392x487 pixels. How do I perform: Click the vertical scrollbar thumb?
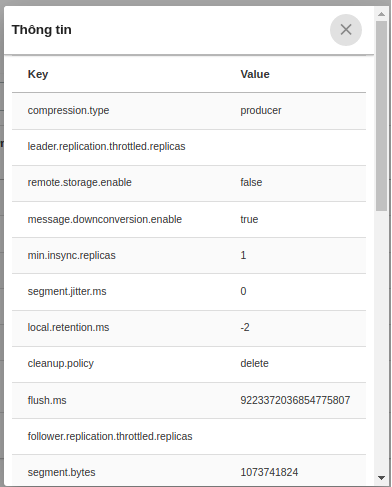click(381, 116)
